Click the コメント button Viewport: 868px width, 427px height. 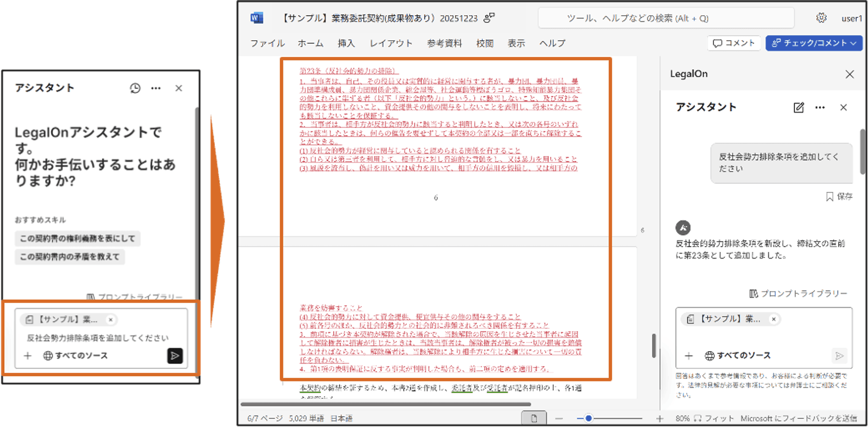734,43
